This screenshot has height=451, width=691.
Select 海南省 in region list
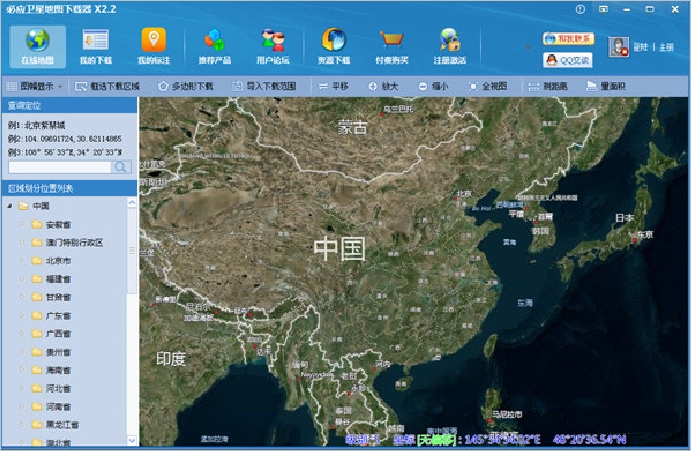(x=58, y=370)
